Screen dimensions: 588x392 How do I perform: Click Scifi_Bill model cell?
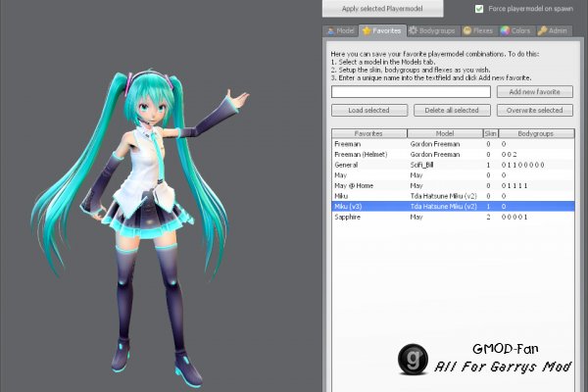(x=421, y=165)
